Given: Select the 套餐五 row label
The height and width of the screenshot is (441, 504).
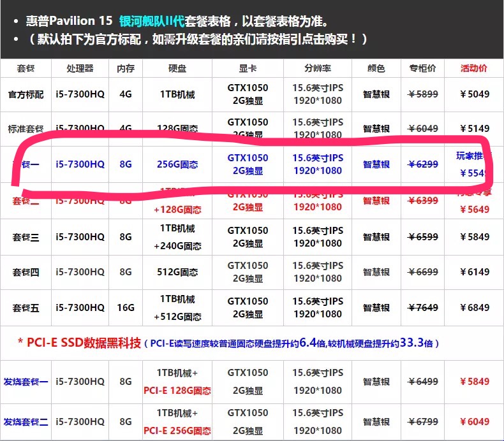Looking at the screenshot, I should 26,308.
